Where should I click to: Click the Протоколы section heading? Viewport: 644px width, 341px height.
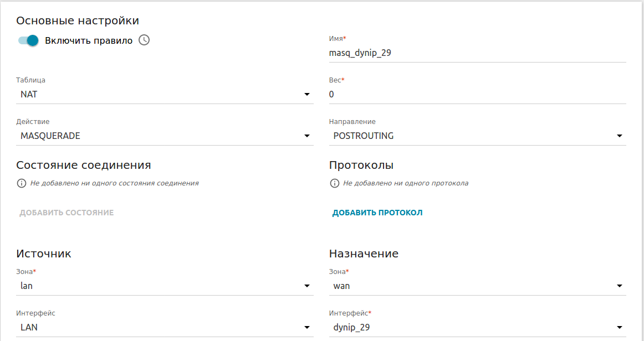point(361,166)
